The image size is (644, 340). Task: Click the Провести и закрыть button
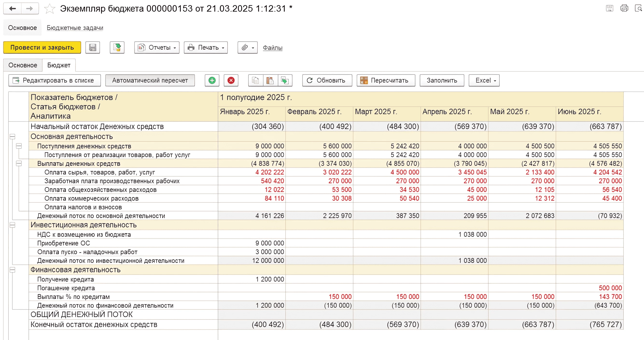42,47
